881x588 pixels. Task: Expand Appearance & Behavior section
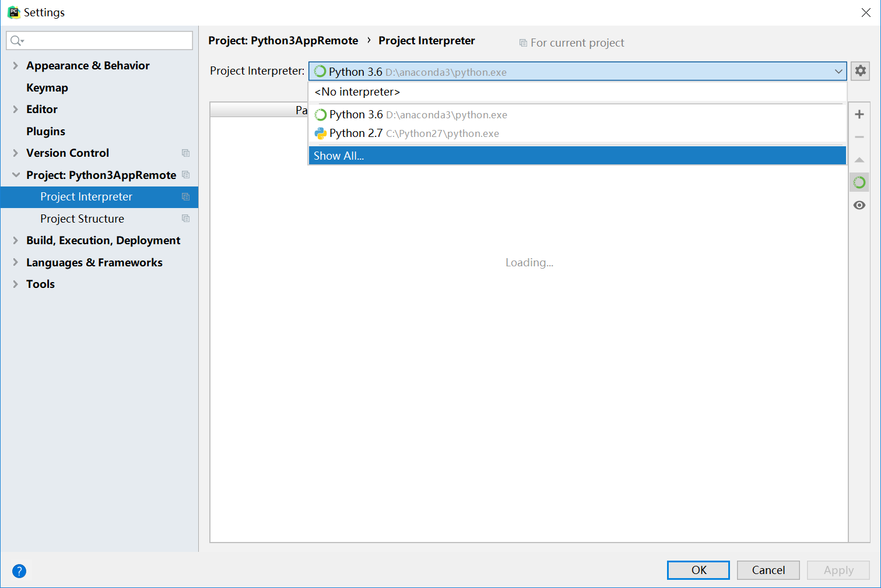pos(16,66)
